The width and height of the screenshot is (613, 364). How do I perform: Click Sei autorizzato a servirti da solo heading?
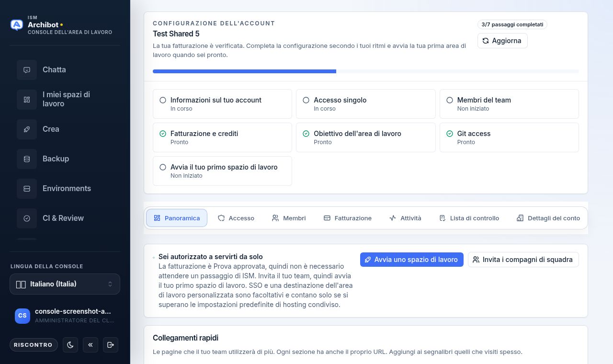211,257
